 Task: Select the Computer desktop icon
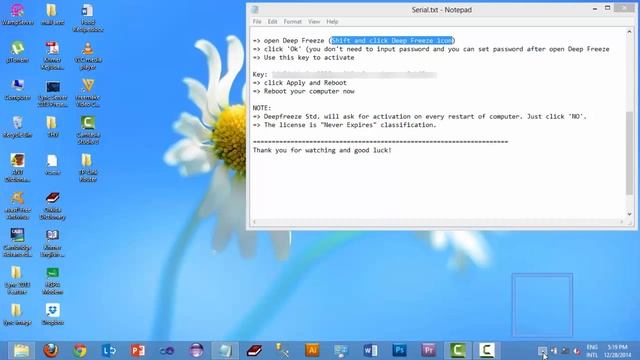point(17,89)
